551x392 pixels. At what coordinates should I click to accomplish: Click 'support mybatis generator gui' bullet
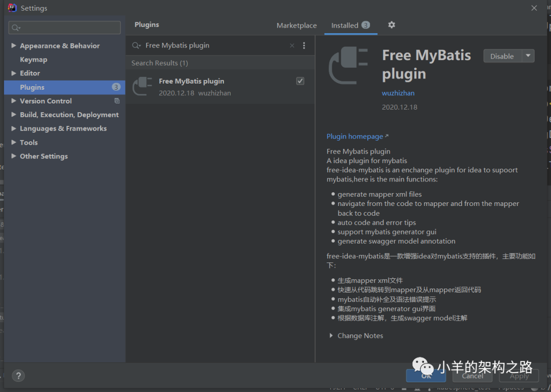coord(387,232)
